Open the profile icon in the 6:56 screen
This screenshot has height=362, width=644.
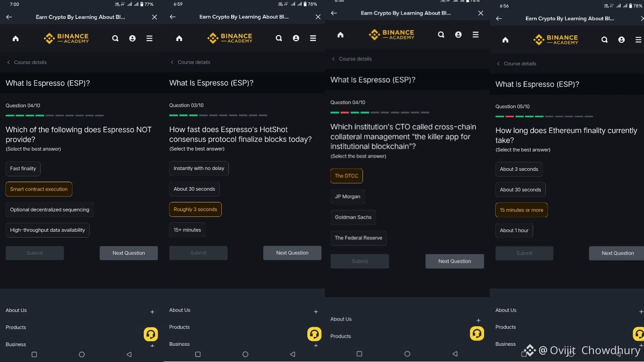pos(621,40)
